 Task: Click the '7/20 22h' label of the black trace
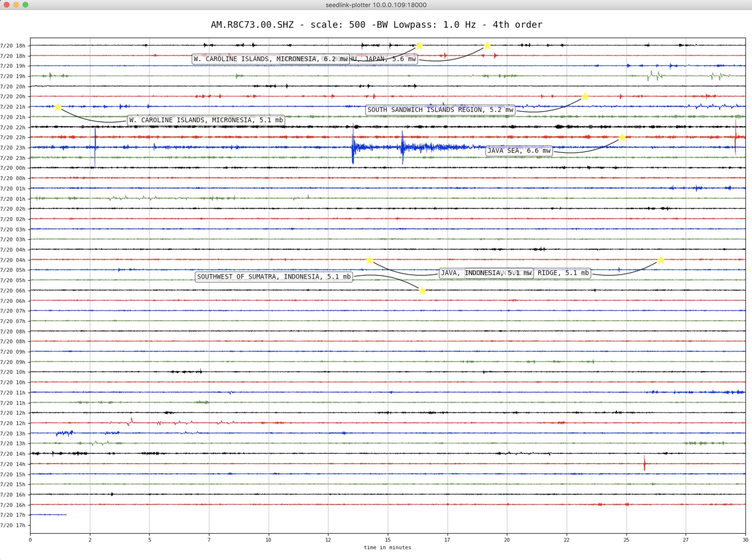[x=13, y=127]
